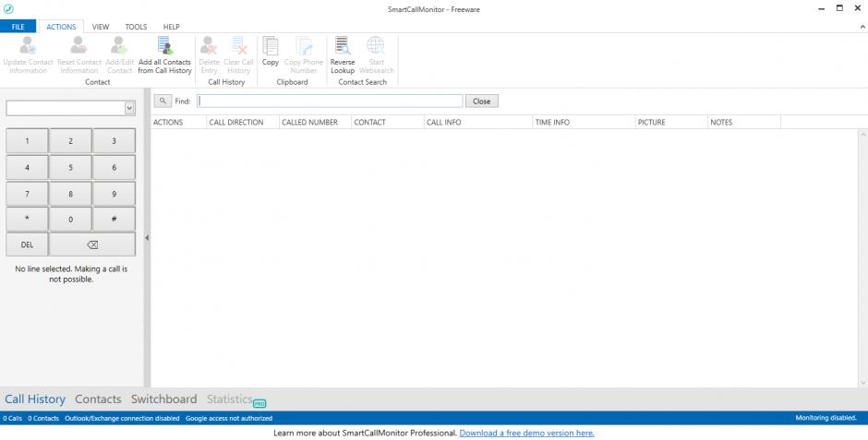Switch to the ACTIONS ribbon tab
The height and width of the screenshot is (440, 868).
[x=61, y=27]
